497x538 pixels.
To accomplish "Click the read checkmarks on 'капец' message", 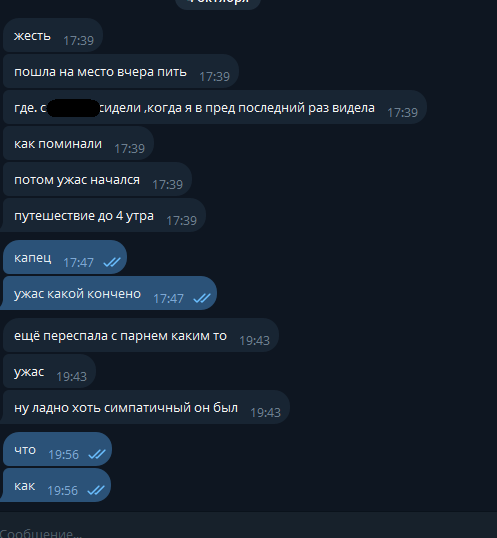I will (112, 262).
